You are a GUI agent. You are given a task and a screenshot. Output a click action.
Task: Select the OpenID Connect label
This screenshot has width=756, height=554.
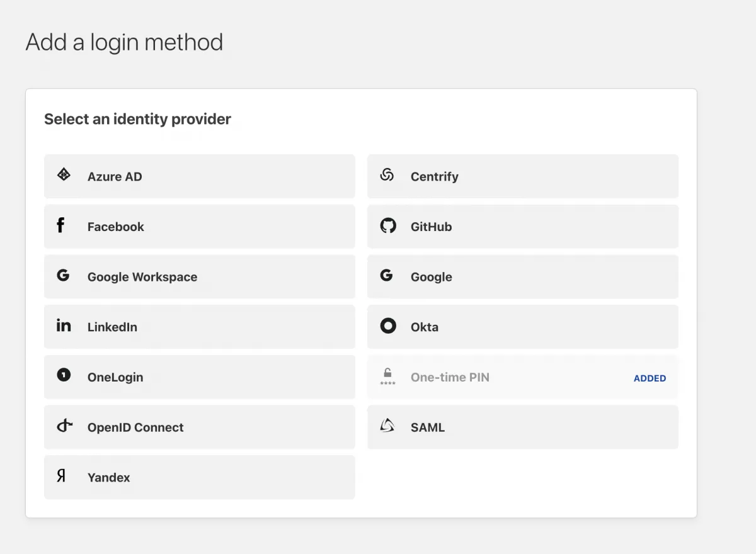[x=135, y=427]
